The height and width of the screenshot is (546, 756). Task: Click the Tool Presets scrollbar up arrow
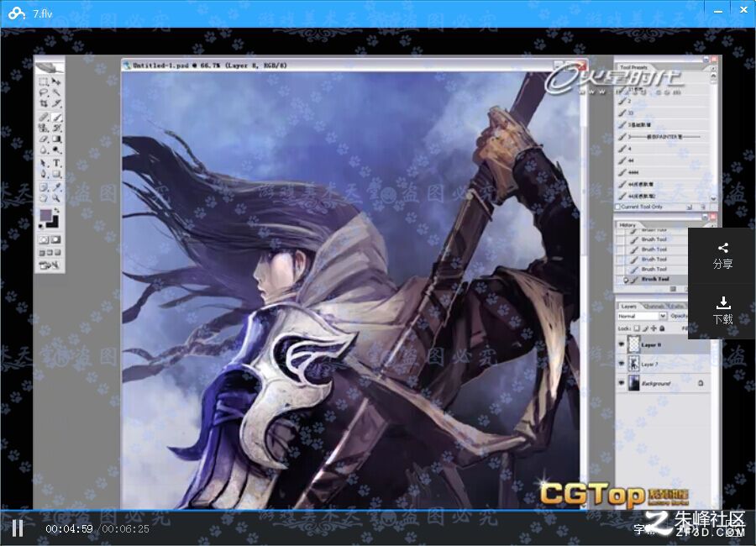tap(713, 76)
